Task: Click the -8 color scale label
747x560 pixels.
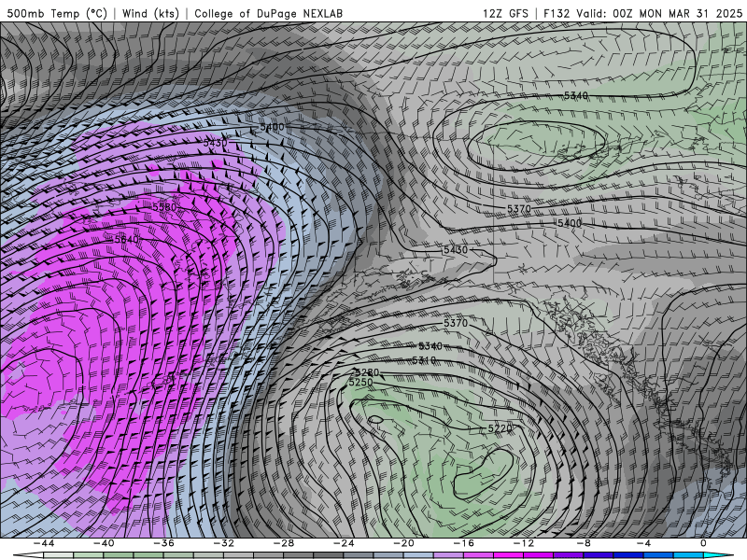Action: [x=584, y=543]
